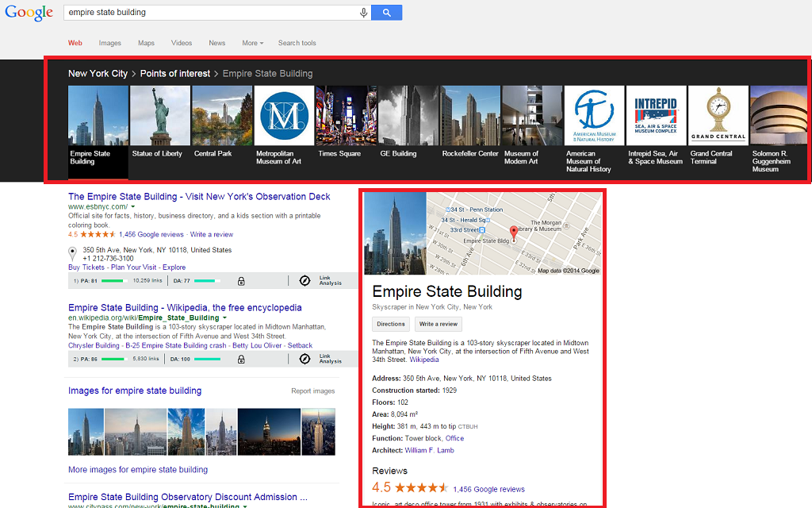Switch to the Videos search tab

coord(182,43)
